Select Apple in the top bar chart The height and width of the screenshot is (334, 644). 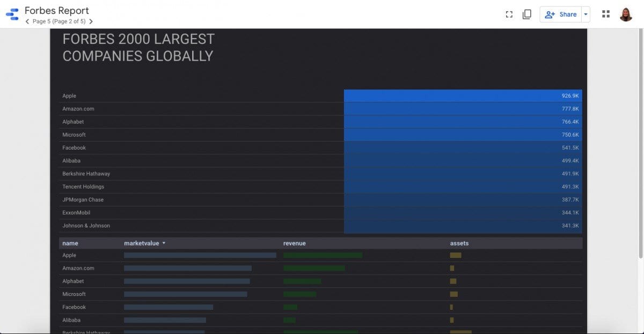69,96
